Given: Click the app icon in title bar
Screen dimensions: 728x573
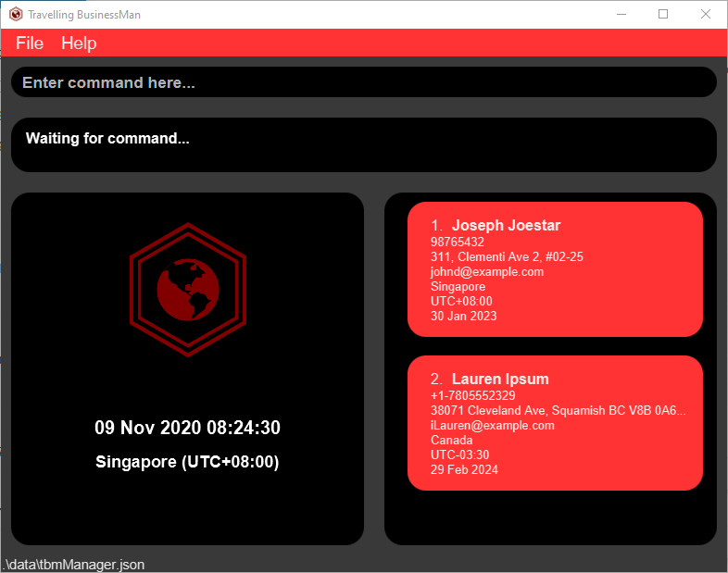Looking at the screenshot, I should pos(16,15).
